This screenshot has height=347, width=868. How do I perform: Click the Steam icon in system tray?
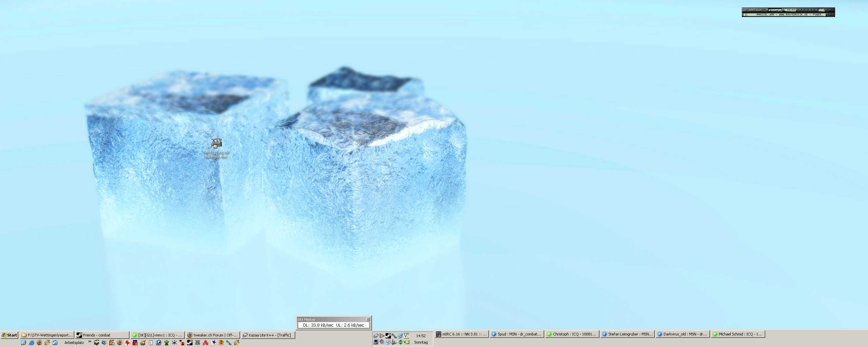(x=388, y=336)
